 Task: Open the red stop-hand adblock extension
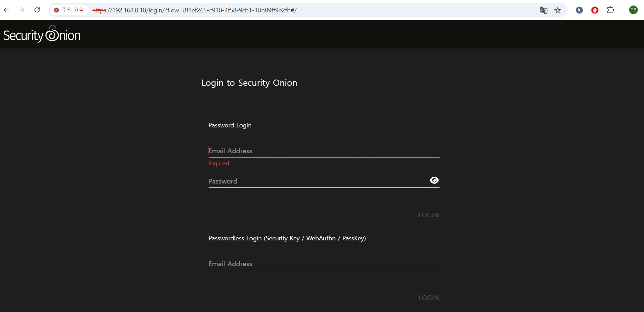click(595, 10)
